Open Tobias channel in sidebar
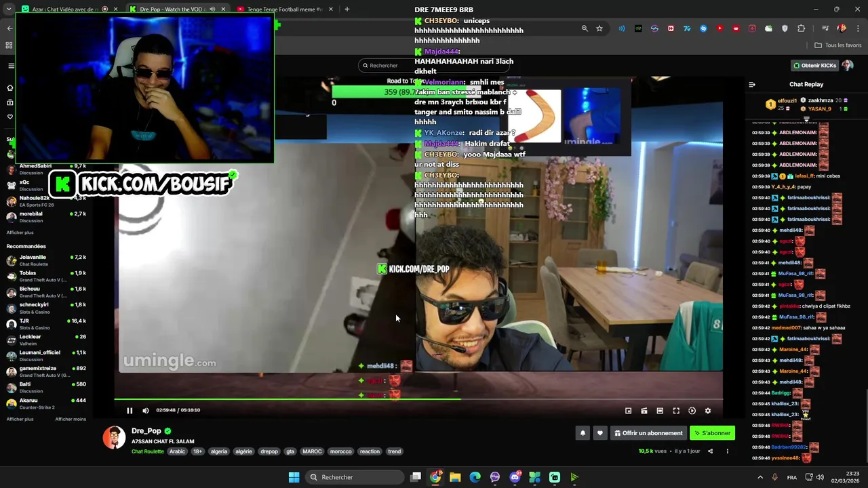The width and height of the screenshot is (868, 488). coord(46,277)
